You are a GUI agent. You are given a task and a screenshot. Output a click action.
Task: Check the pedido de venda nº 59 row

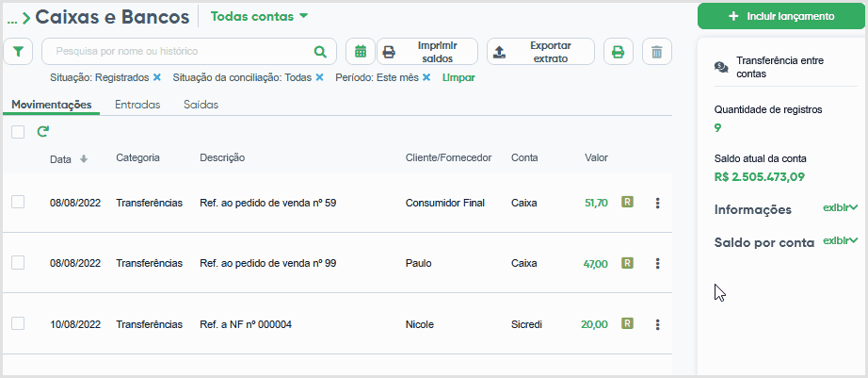pyautogui.click(x=18, y=202)
